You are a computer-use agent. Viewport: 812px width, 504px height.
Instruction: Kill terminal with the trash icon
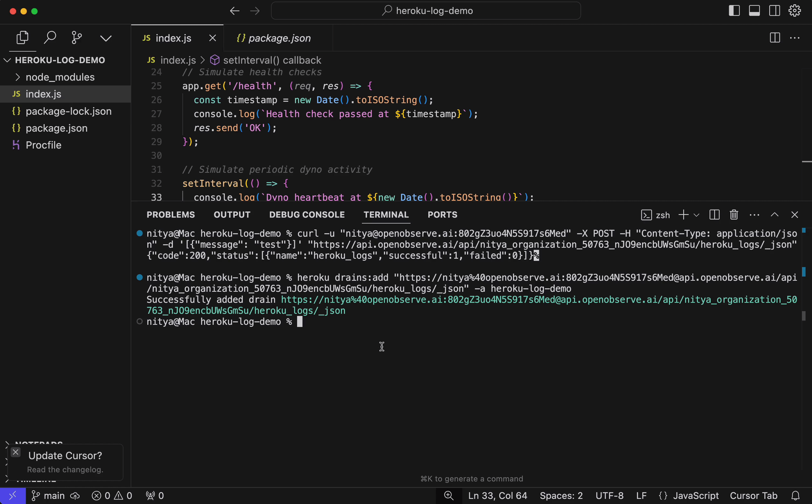pos(733,215)
